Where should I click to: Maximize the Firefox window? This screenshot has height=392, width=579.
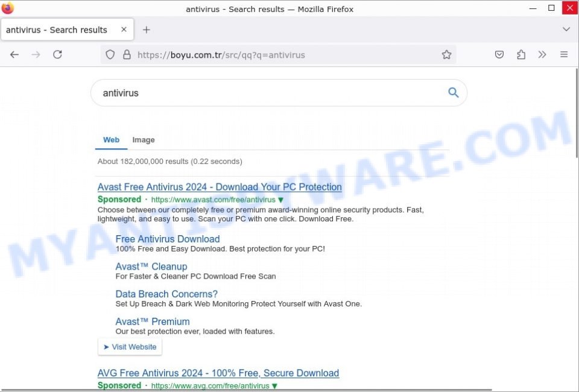point(551,8)
